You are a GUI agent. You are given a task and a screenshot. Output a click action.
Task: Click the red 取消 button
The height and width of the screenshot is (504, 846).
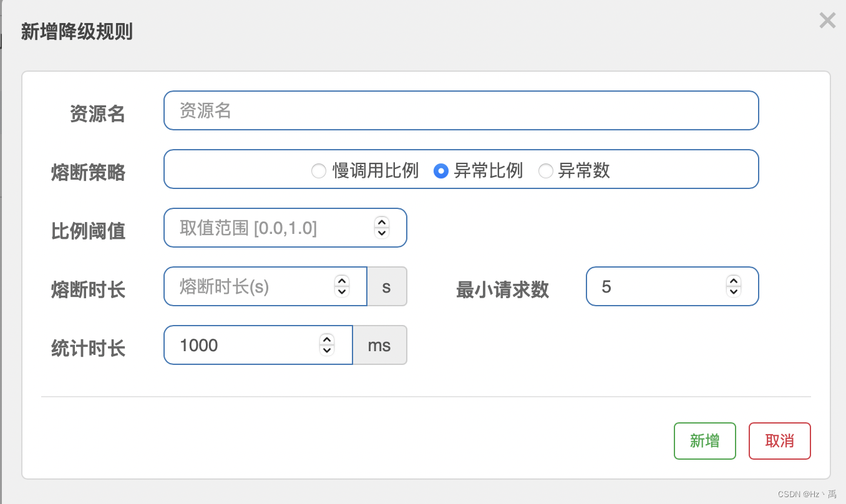point(780,441)
